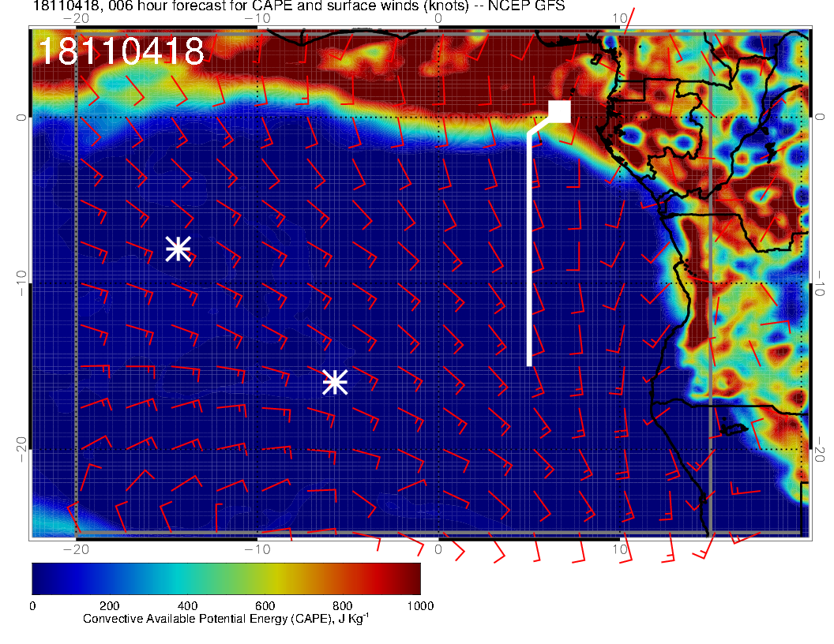834x644 pixels.
Task: Click the right axis latitude label -10
Action: 820,283
